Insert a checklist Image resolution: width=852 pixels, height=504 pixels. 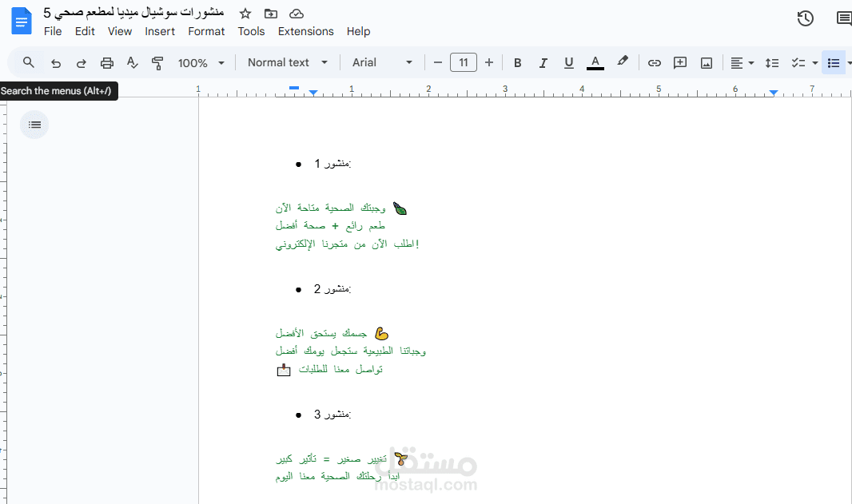[798, 63]
